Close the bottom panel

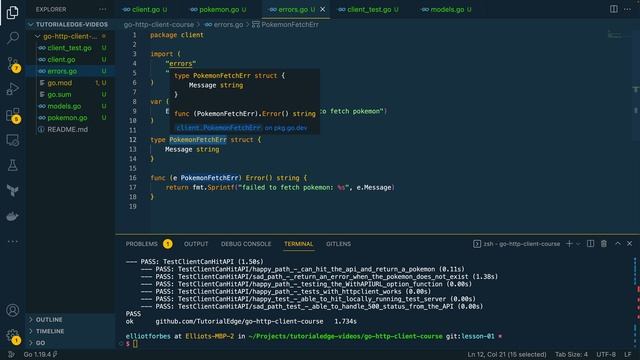(x=629, y=244)
